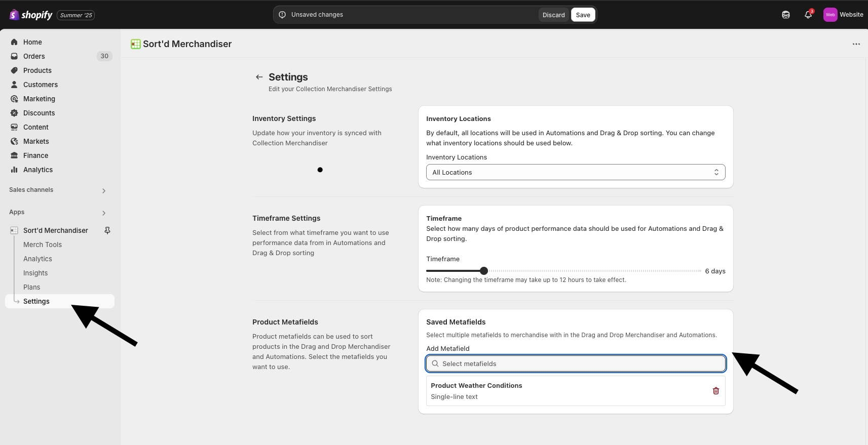Unpin the Sort'd Merchandiser app
The height and width of the screenshot is (445, 868).
[x=107, y=230]
